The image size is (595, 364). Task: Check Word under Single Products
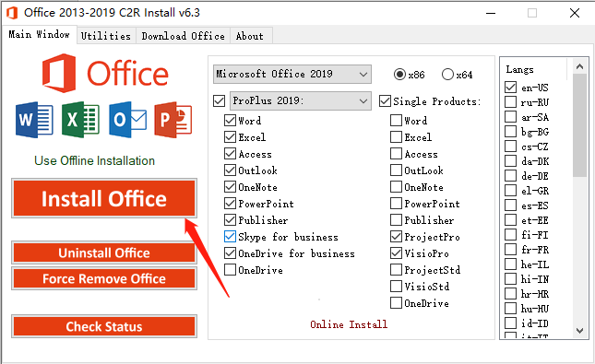coord(396,121)
